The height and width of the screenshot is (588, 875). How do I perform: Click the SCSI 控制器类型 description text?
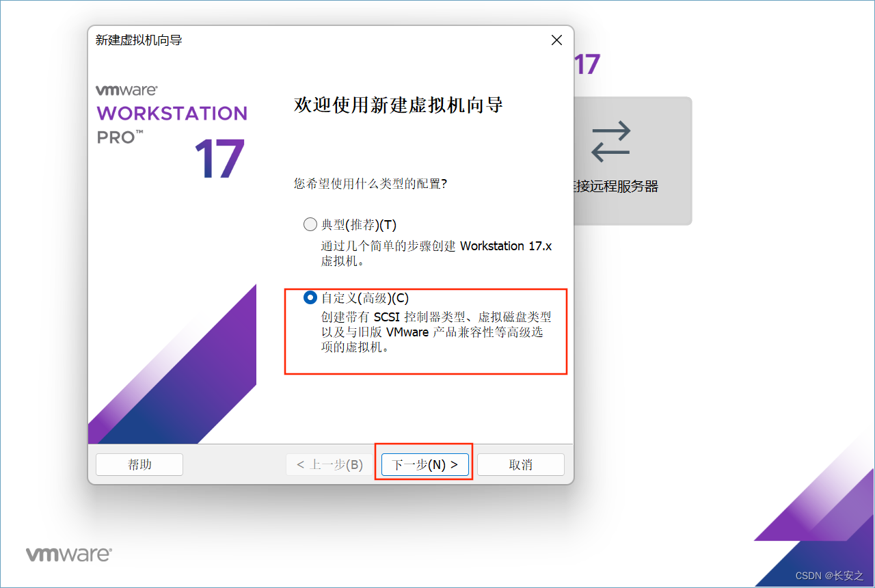coord(436,332)
